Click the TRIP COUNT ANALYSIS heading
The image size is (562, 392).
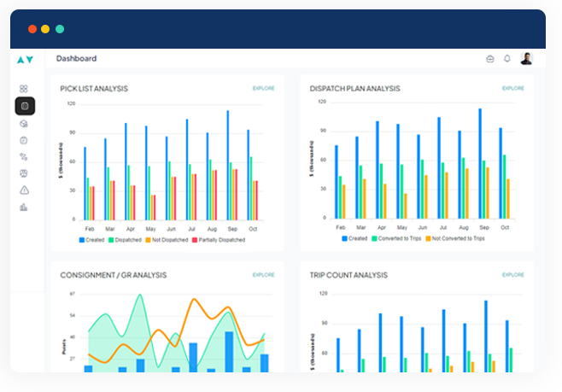tap(348, 275)
